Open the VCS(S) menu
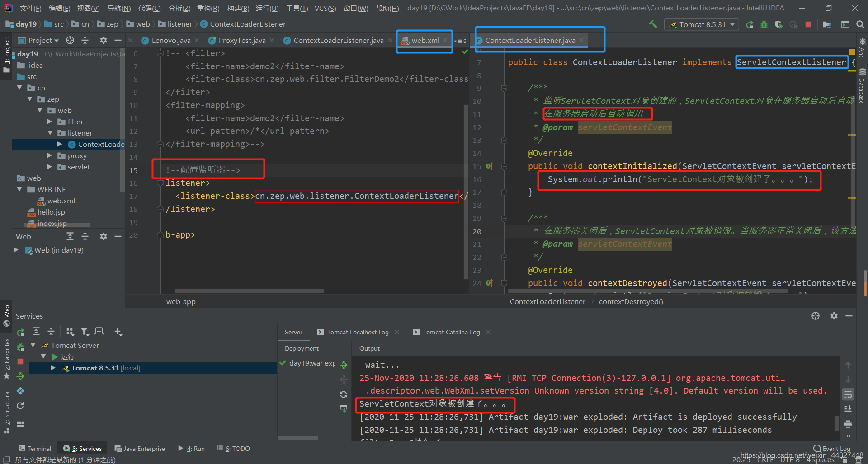 point(325,8)
